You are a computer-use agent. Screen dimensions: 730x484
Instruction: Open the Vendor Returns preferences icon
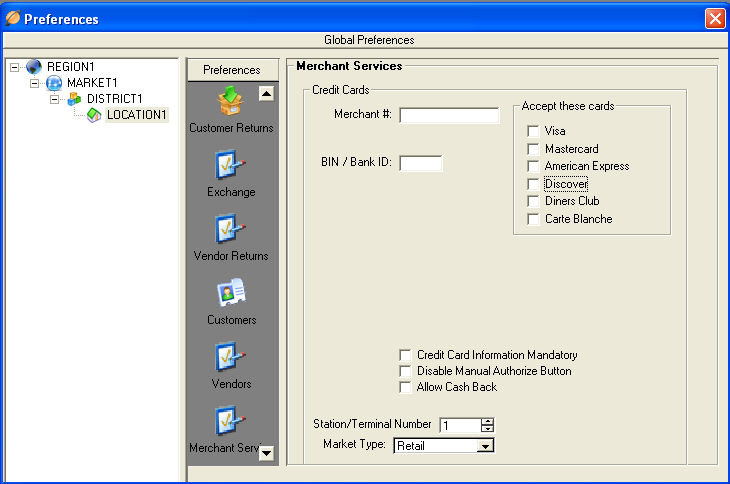(230, 228)
